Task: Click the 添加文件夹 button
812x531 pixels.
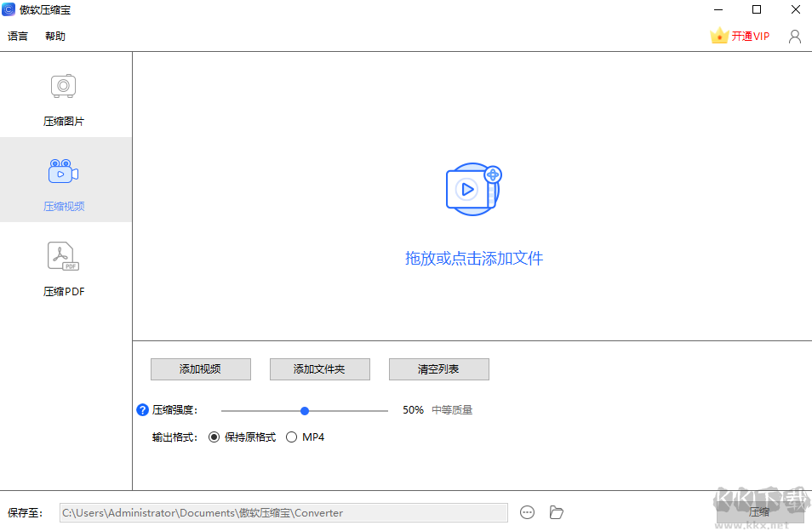Action: coord(319,368)
